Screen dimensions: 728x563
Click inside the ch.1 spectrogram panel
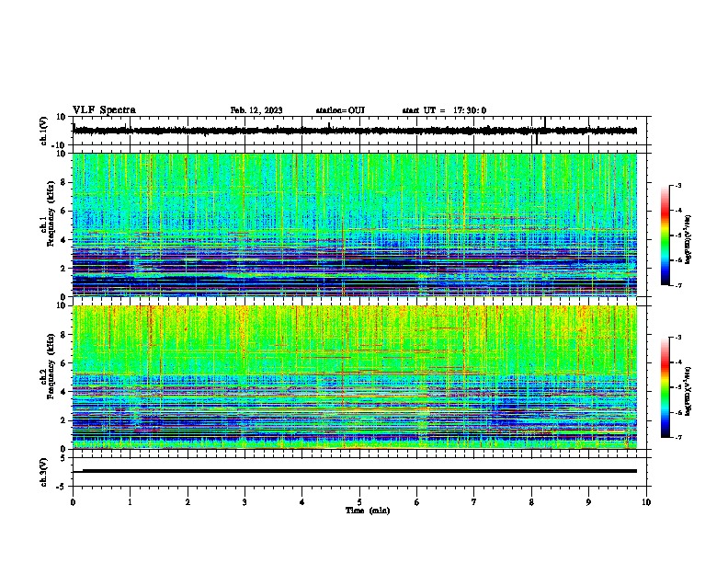tap(355, 224)
